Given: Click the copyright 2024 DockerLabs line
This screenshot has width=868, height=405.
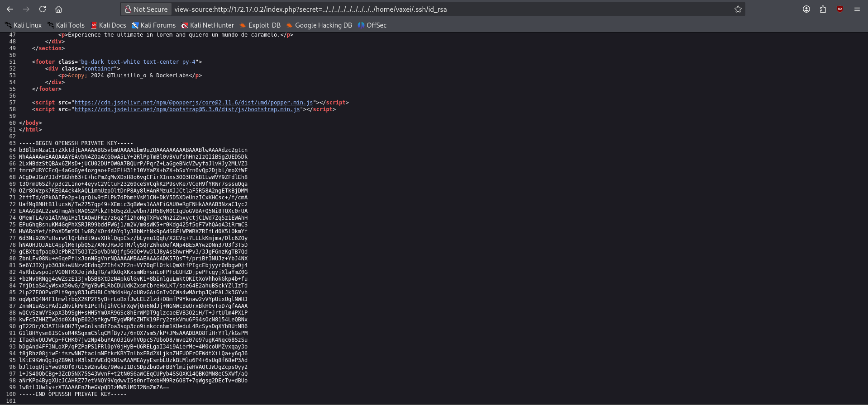Looking at the screenshot, I should point(130,75).
